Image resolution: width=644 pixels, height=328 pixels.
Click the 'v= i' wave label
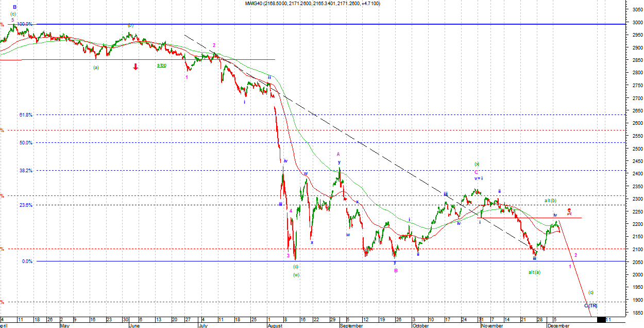pos(478,178)
